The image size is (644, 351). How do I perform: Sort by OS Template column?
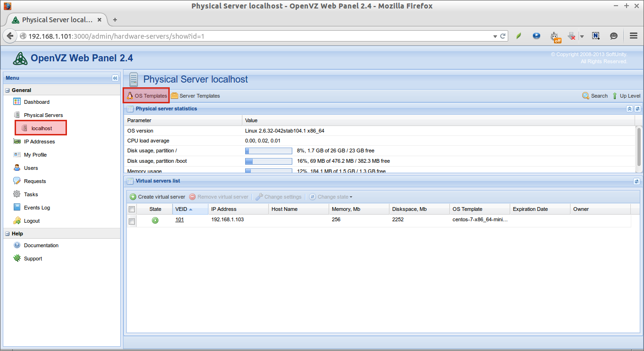point(479,209)
